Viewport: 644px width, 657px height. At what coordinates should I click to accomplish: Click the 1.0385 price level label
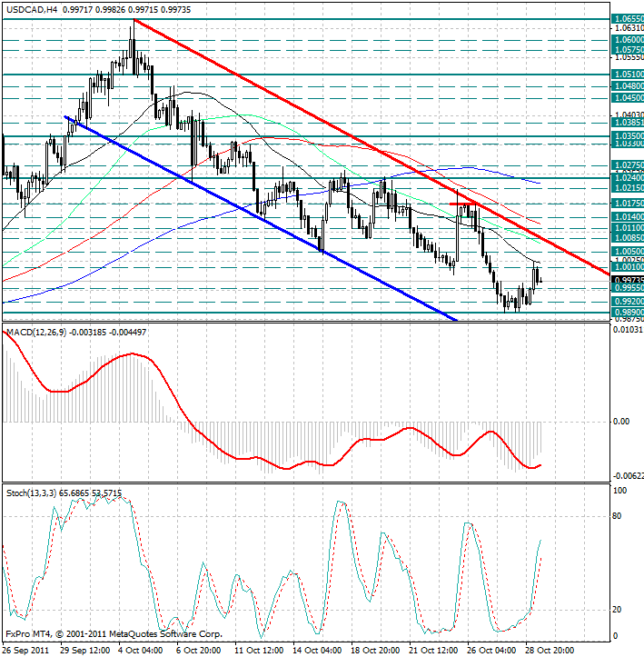pyautogui.click(x=628, y=123)
